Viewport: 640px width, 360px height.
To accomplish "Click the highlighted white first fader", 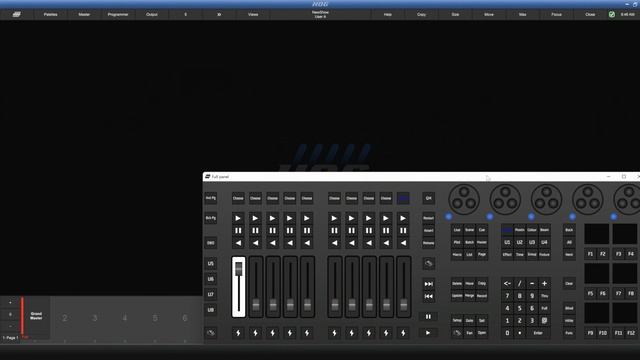I will tap(239, 287).
